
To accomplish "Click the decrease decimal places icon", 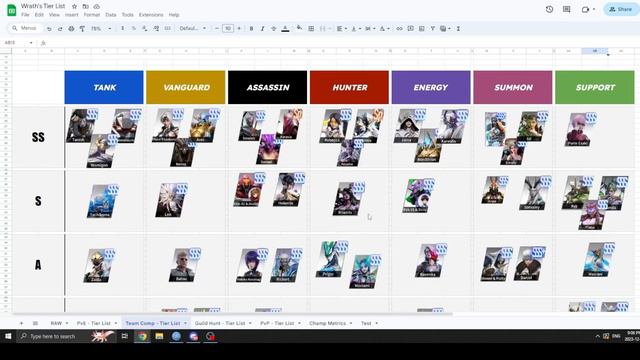I will click(144, 29).
